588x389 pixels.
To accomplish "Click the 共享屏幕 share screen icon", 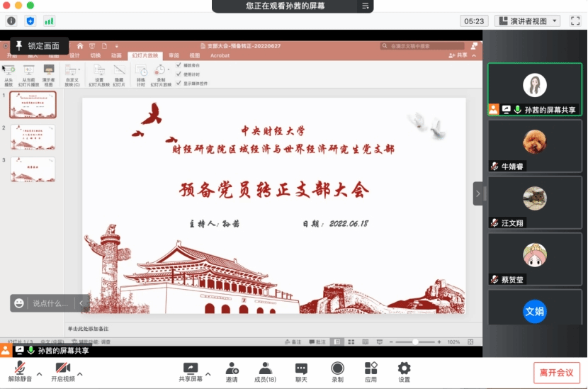I will (190, 368).
